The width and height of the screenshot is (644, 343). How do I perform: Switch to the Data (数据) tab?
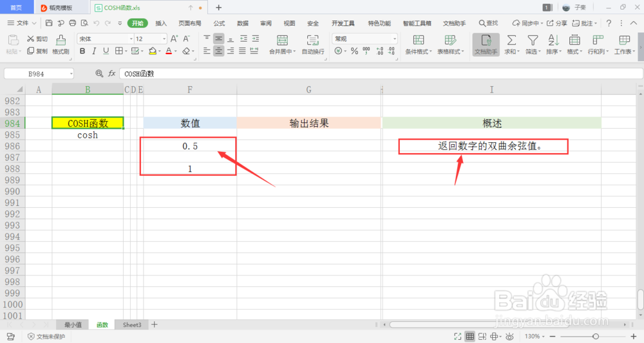coord(243,23)
